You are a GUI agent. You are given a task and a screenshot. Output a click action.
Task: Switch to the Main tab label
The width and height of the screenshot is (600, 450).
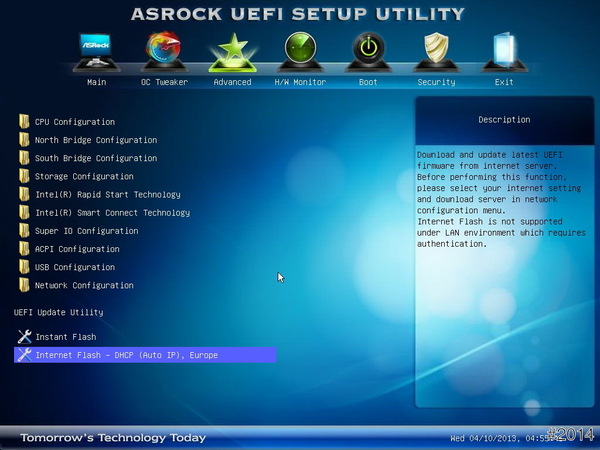(96, 82)
